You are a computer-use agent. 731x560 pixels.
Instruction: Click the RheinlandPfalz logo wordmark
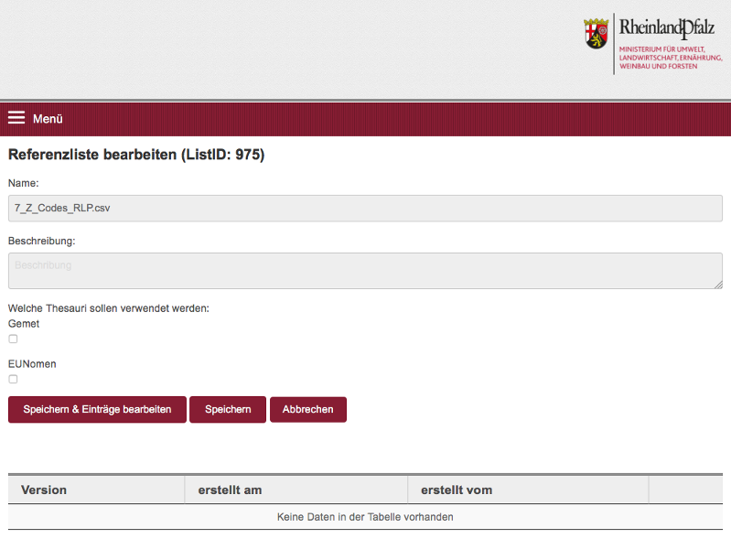(664, 26)
